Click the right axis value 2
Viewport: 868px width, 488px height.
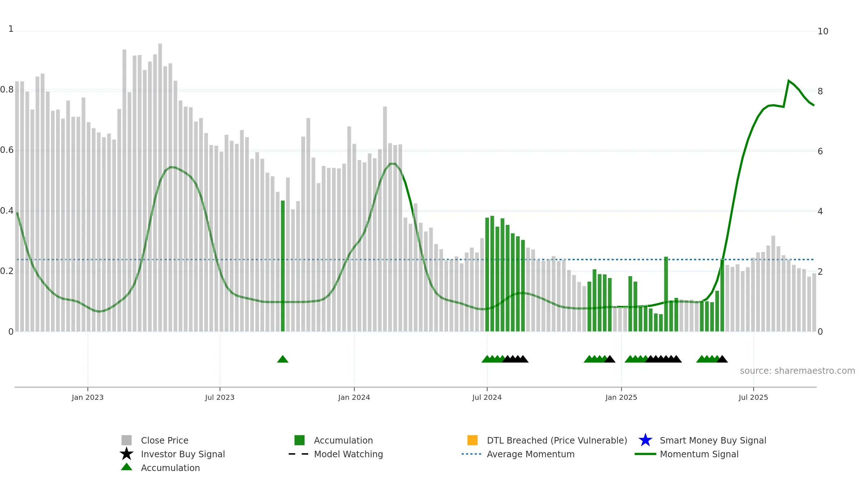coord(820,272)
